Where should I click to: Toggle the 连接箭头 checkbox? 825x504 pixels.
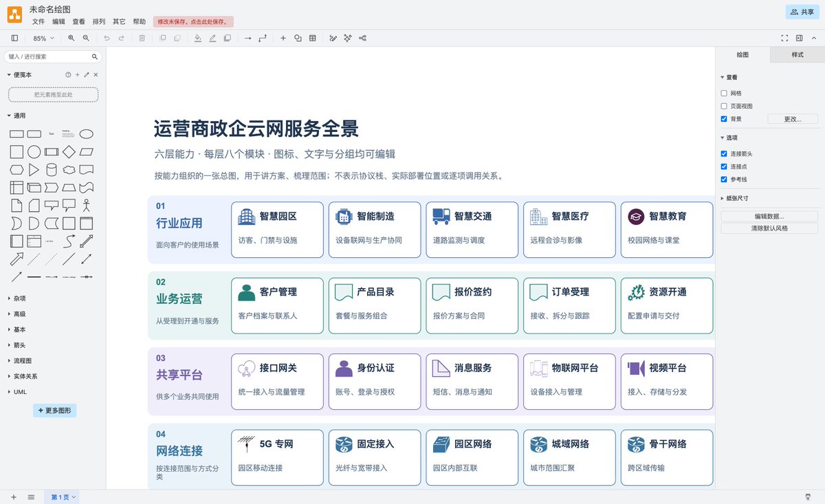[724, 153]
